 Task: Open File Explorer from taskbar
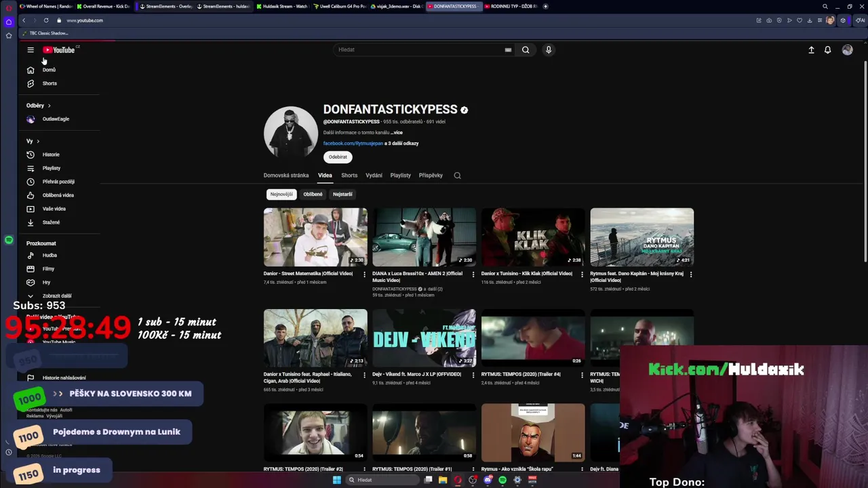tap(443, 480)
